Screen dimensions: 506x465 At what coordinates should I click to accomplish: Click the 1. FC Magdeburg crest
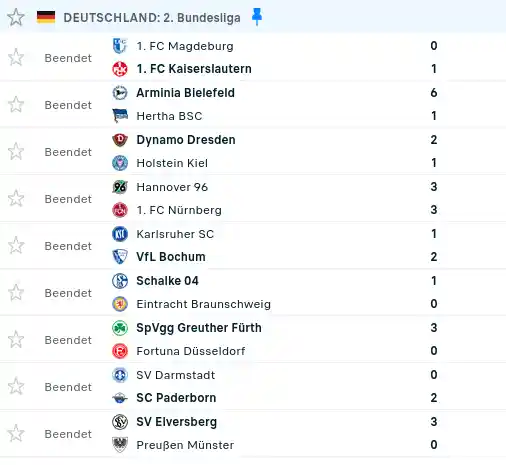pyautogui.click(x=120, y=46)
